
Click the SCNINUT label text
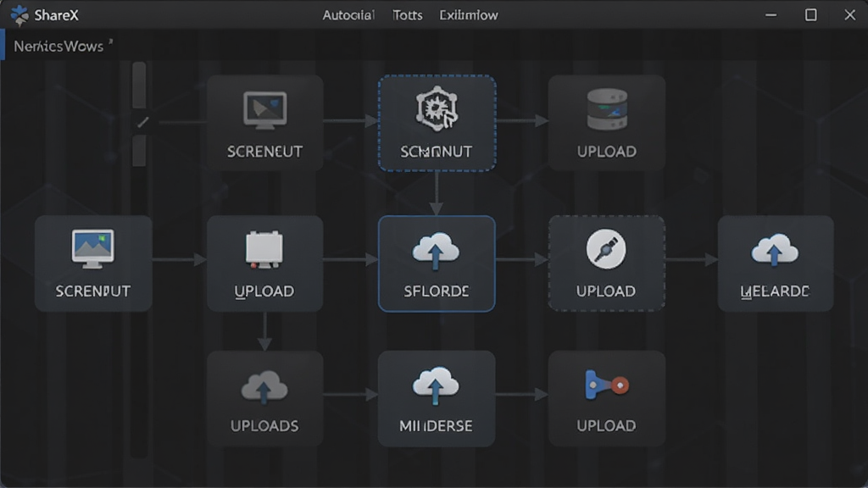tap(437, 152)
